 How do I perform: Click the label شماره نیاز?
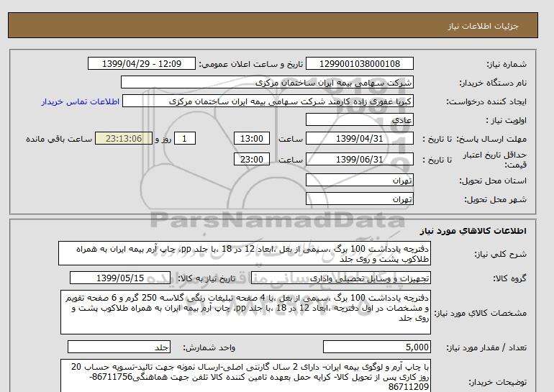(507, 64)
